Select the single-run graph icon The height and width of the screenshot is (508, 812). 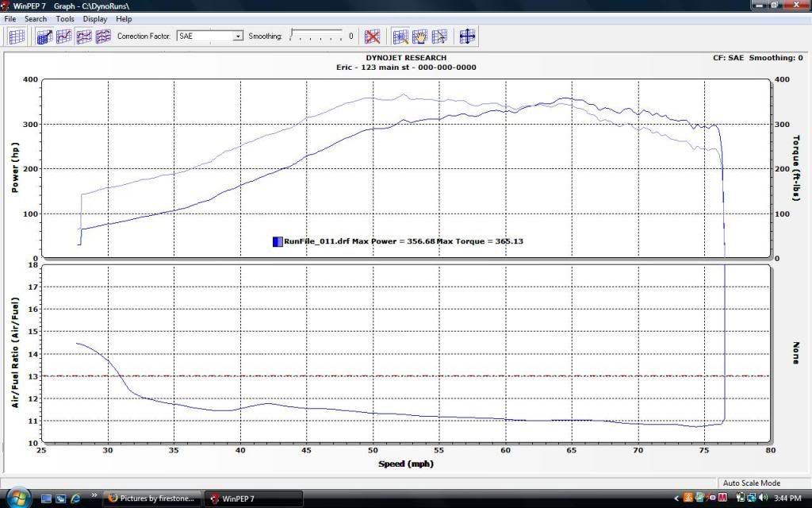pos(44,37)
